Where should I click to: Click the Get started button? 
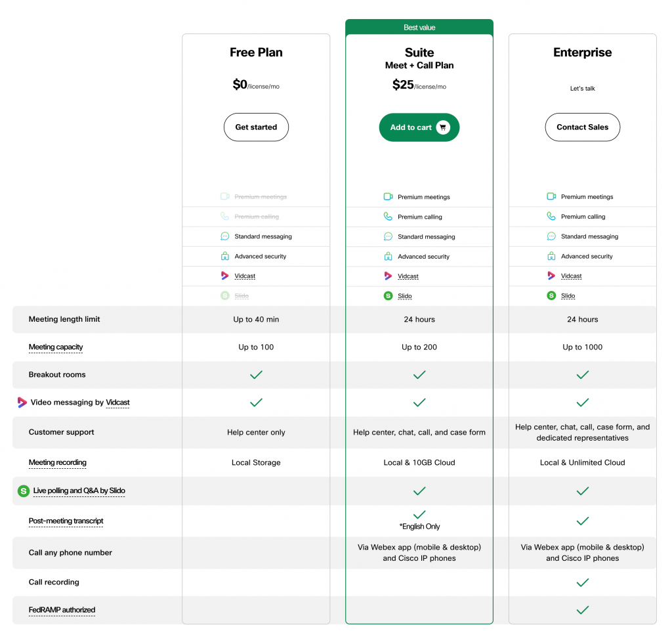(256, 127)
